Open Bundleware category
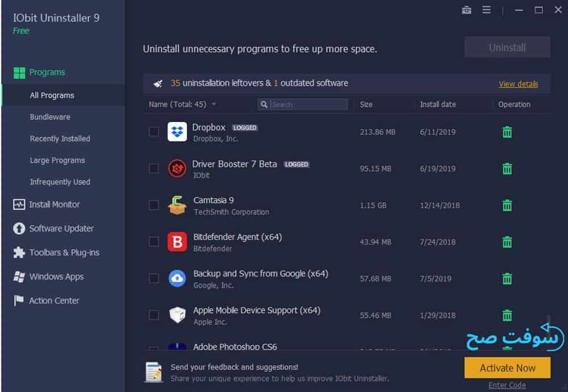The image size is (568, 392). (50, 117)
